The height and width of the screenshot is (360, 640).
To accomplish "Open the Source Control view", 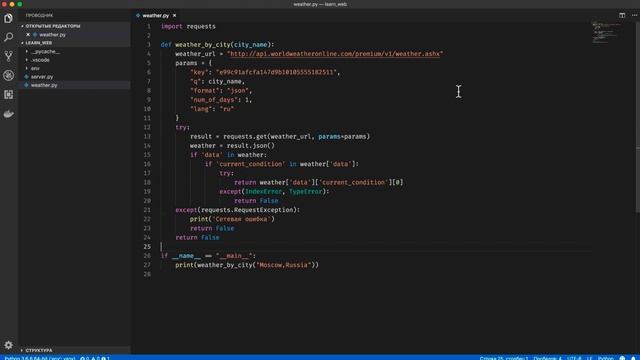I will 9,56.
